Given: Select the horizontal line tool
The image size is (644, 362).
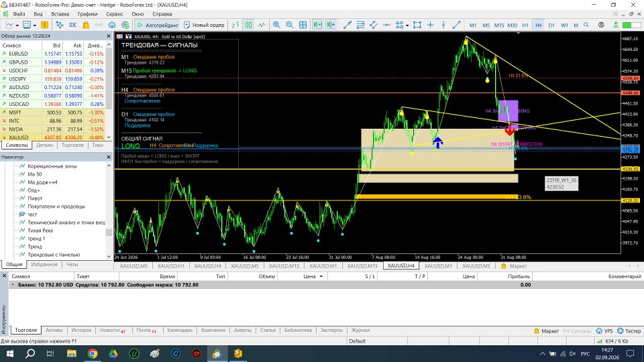Looking at the screenshot, I should [x=386, y=25].
